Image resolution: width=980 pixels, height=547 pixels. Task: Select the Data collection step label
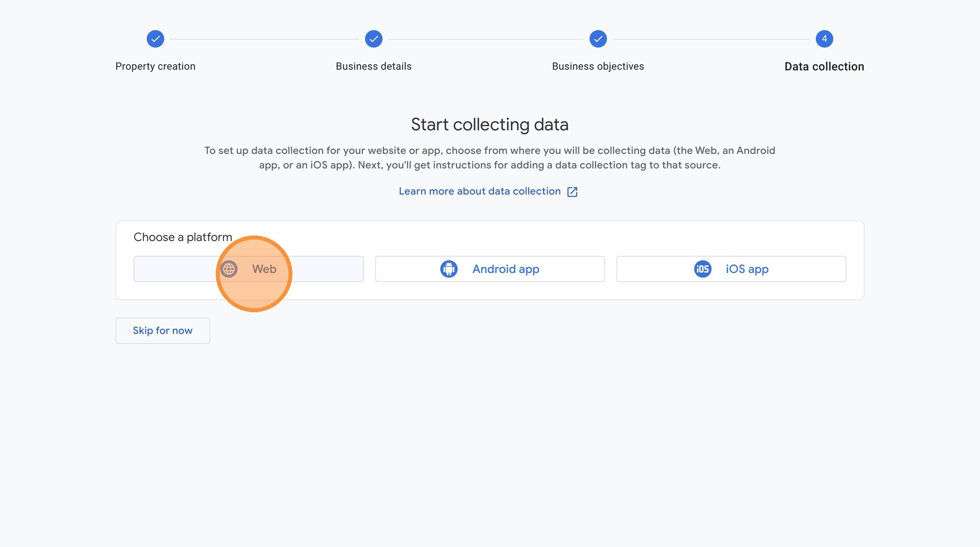(824, 66)
